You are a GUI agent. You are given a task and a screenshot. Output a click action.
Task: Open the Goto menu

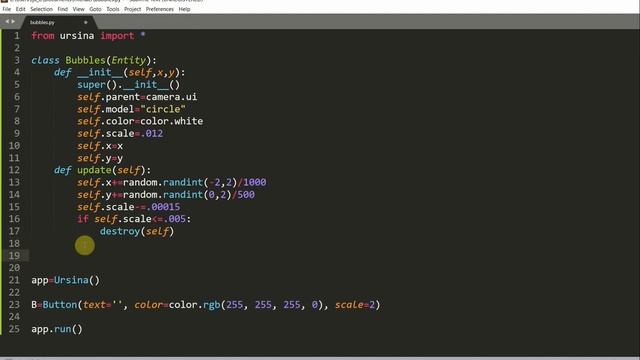point(95,9)
